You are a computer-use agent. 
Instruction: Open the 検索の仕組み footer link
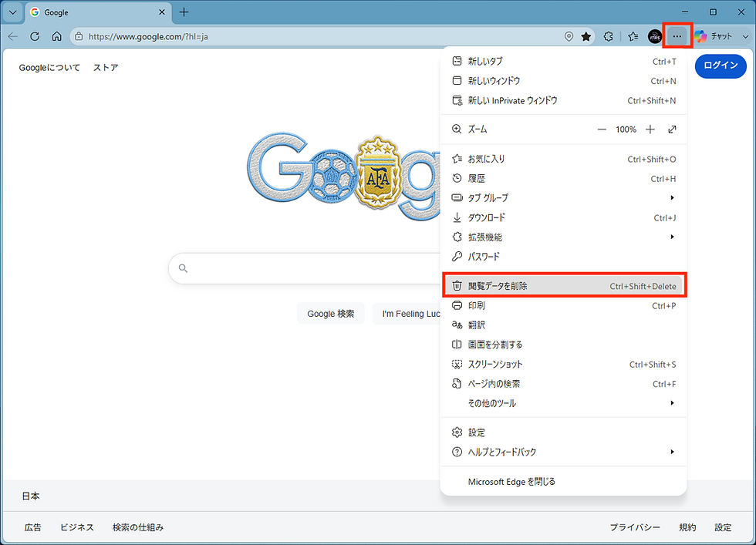click(x=138, y=527)
